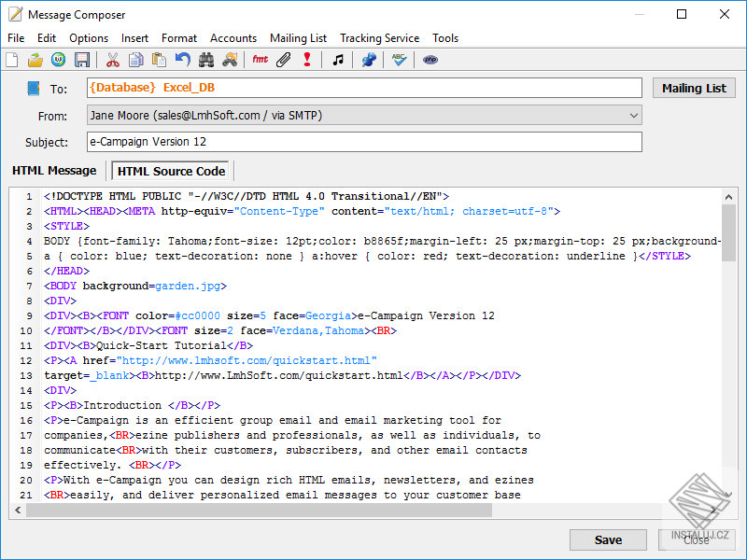
Task: Open the Format menu
Action: click(179, 38)
